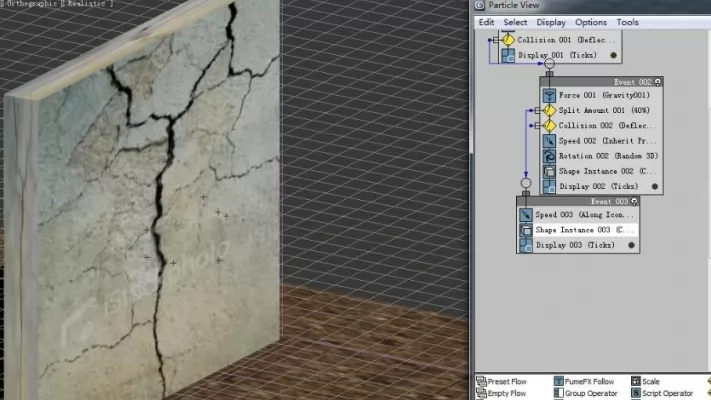
Task: Click the Collision 002 test icon
Action: (549, 126)
